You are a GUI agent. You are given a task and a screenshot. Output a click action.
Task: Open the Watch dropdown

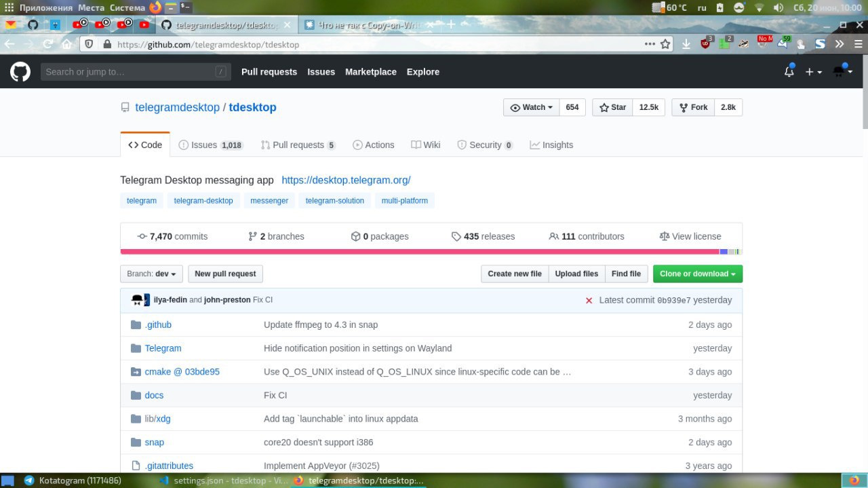531,107
